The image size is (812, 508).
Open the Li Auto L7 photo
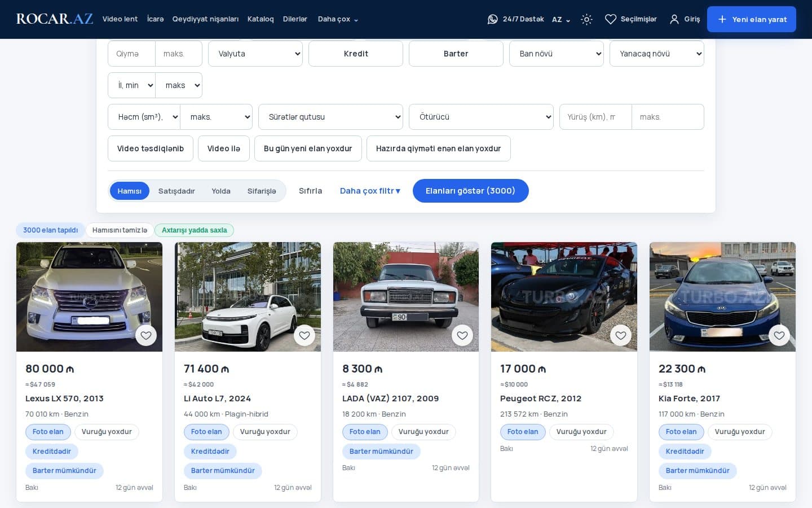pyautogui.click(x=248, y=297)
